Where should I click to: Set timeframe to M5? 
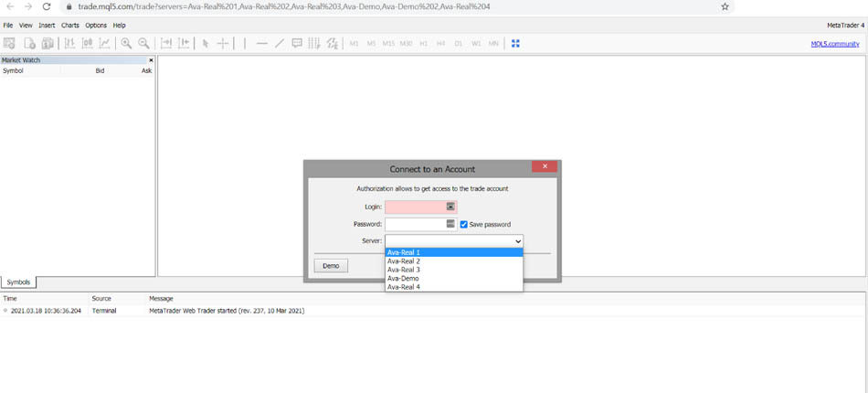click(372, 43)
